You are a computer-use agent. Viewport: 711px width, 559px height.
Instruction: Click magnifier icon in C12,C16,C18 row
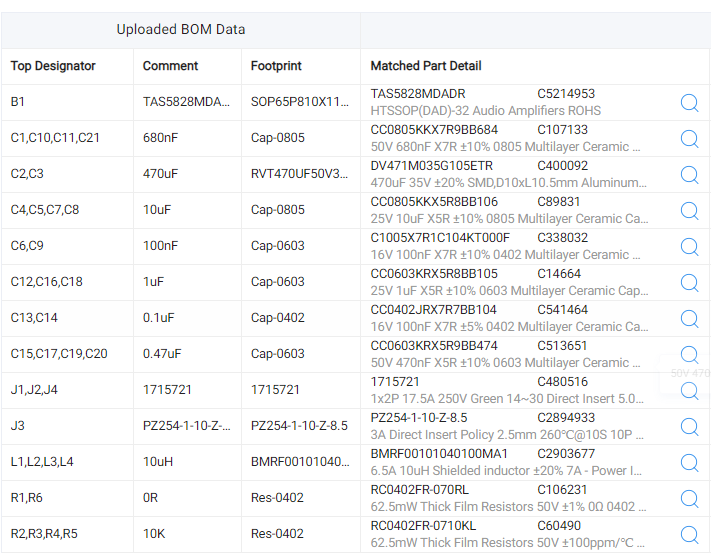pyautogui.click(x=689, y=283)
